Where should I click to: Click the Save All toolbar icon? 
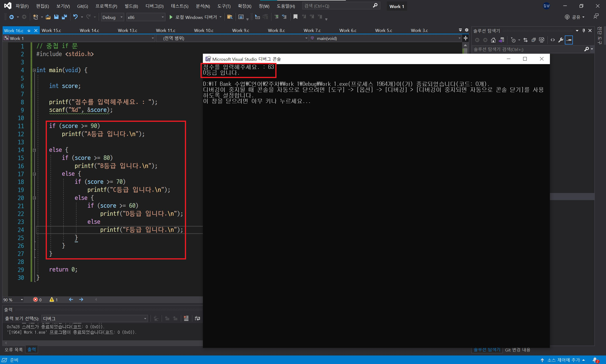(x=64, y=17)
